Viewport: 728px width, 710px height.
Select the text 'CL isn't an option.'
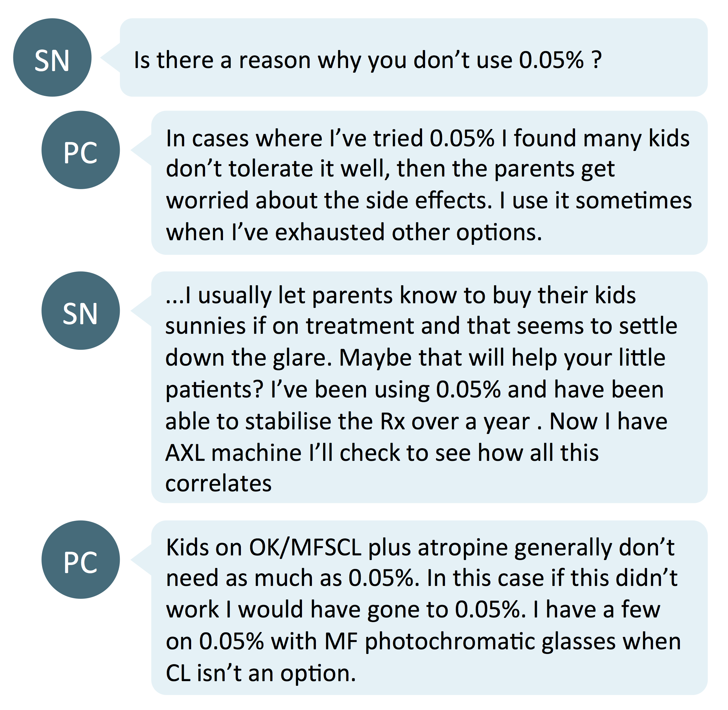click(x=261, y=673)
